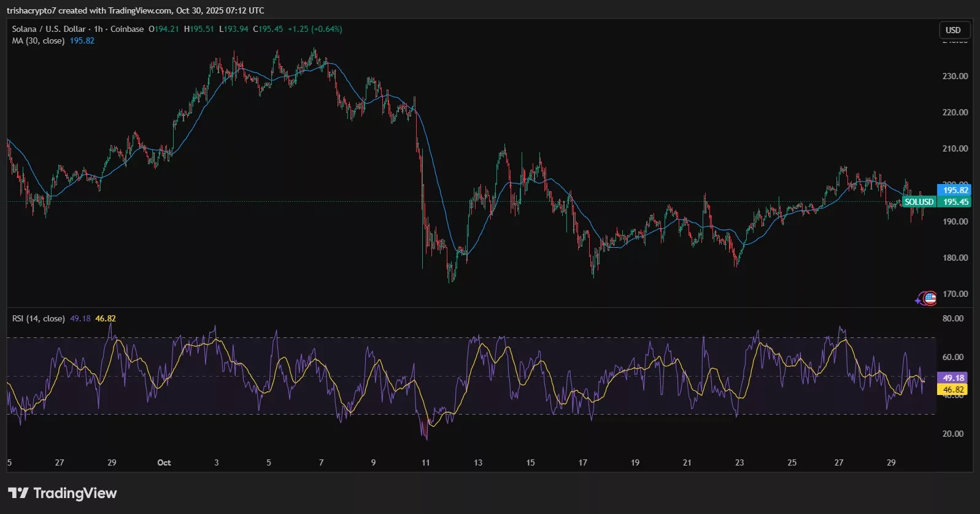Click the TradingView logo icon
Image resolution: width=980 pixels, height=514 pixels.
pos(18,493)
